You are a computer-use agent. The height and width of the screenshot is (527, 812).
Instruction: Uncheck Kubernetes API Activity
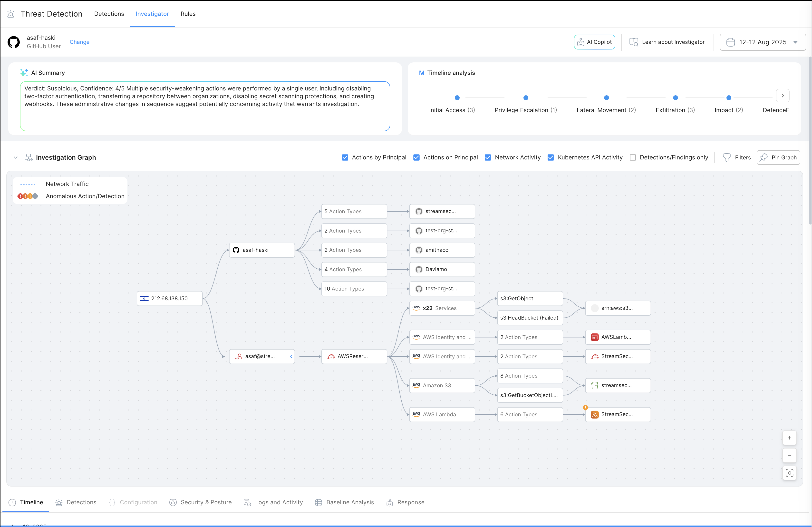click(551, 157)
